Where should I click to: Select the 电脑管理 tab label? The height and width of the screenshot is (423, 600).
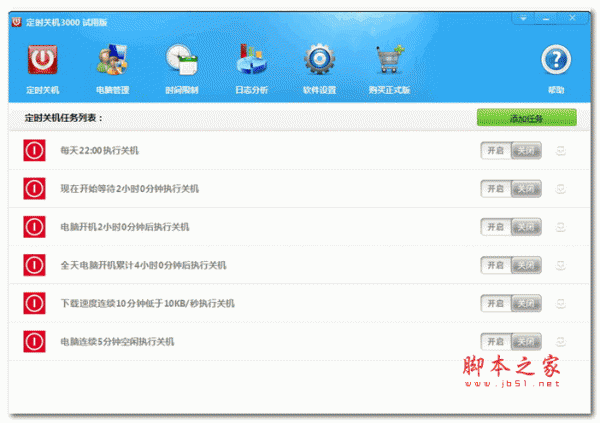point(112,90)
